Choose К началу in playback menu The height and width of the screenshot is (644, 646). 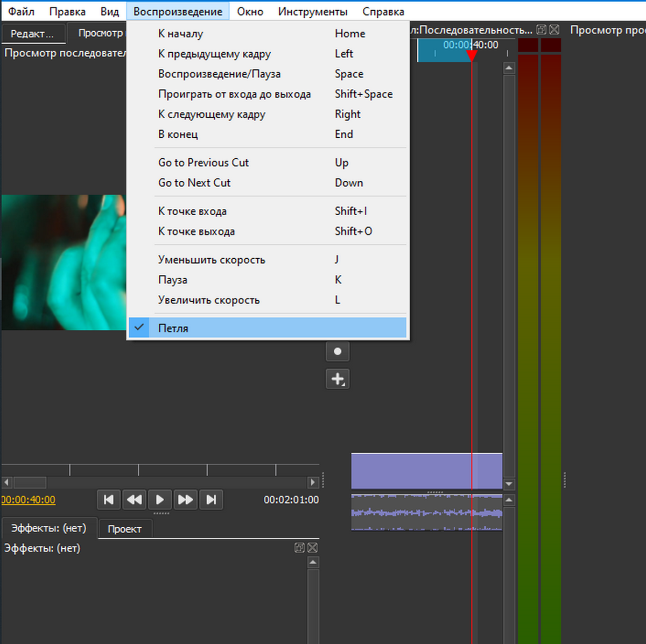pyautogui.click(x=268, y=33)
